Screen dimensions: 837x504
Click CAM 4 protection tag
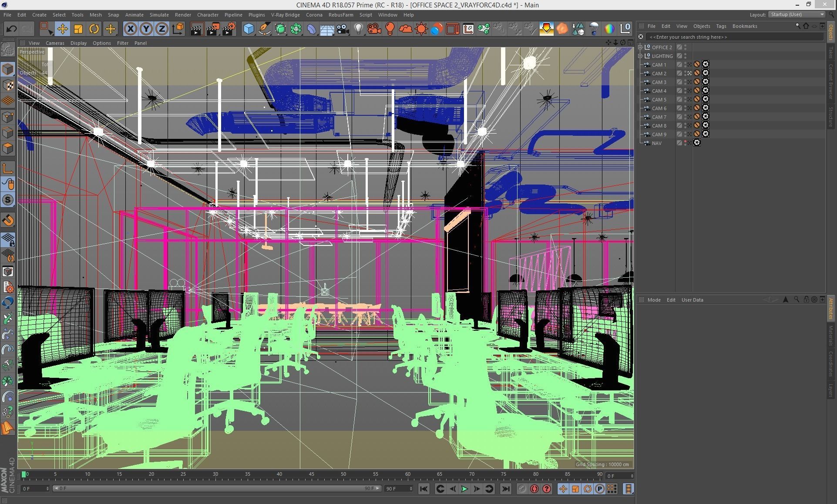pyautogui.click(x=697, y=91)
